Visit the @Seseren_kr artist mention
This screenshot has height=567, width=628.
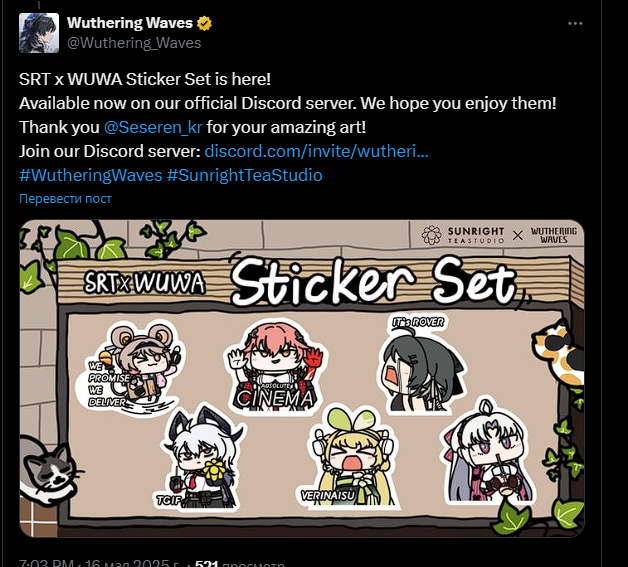tap(153, 127)
